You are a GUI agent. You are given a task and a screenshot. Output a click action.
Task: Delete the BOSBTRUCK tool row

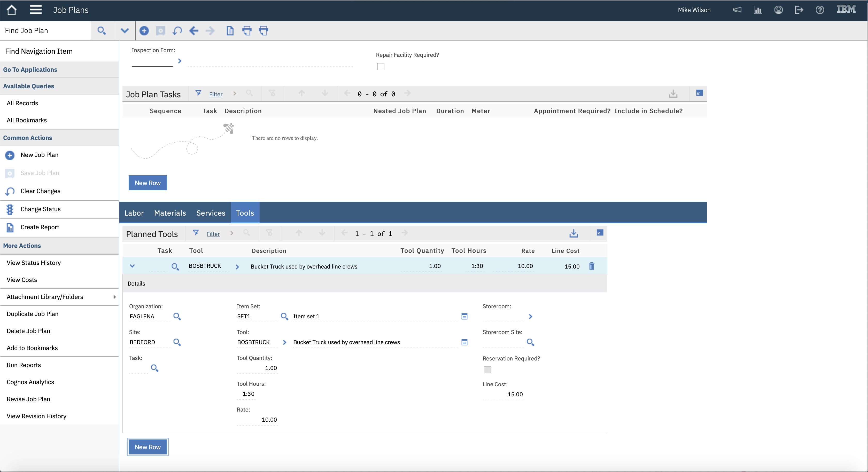[592, 266]
